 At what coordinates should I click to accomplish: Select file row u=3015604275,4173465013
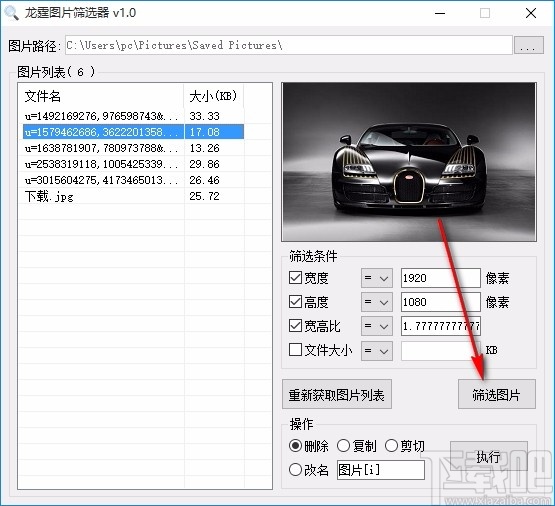[x=133, y=180]
